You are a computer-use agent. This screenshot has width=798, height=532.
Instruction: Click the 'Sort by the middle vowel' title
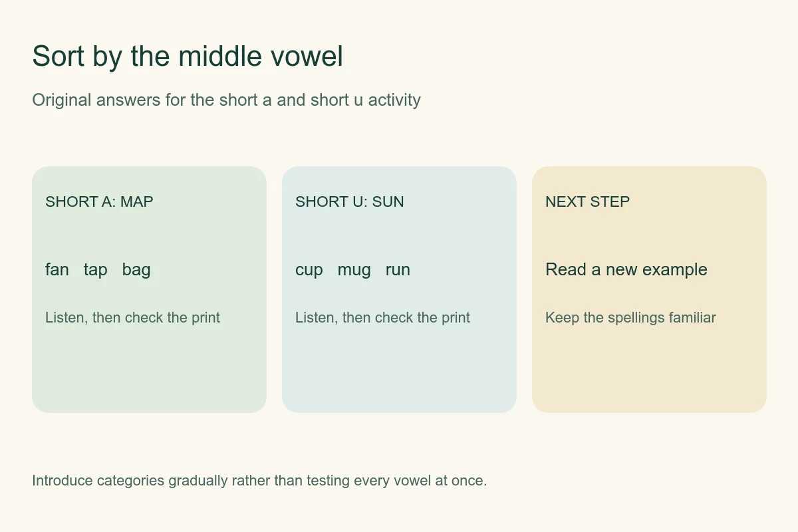[x=188, y=56]
